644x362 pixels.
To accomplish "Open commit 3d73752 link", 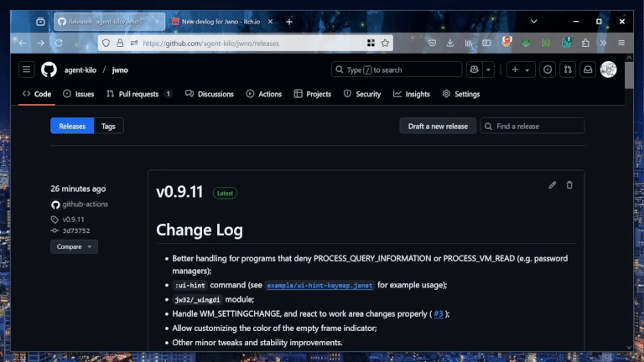I will pos(76,230).
